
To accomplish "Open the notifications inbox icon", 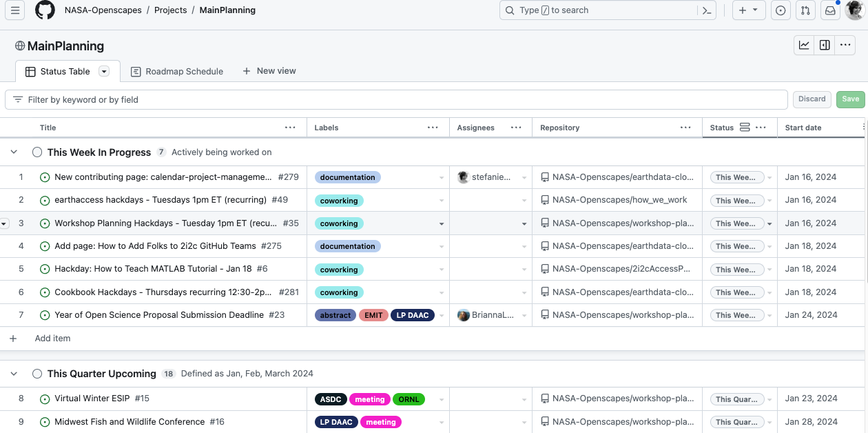I will (x=829, y=10).
